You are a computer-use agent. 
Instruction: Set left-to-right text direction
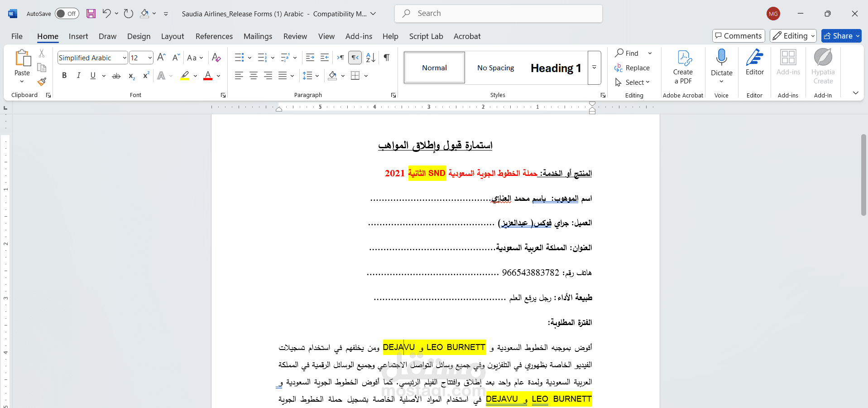[340, 58]
